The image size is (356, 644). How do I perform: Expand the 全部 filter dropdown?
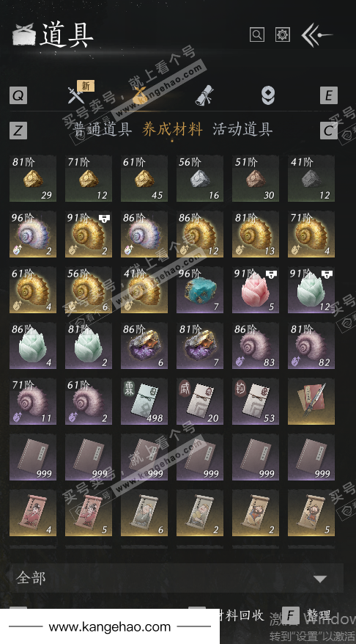(177, 578)
